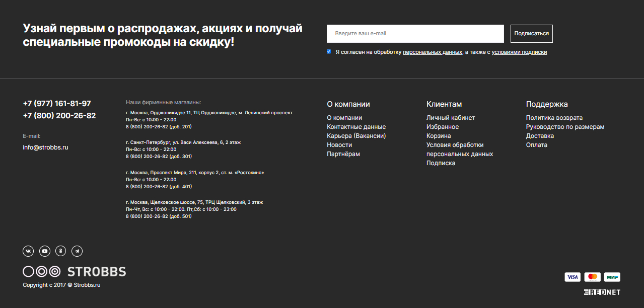Click the МИР payment icon

coord(612,277)
